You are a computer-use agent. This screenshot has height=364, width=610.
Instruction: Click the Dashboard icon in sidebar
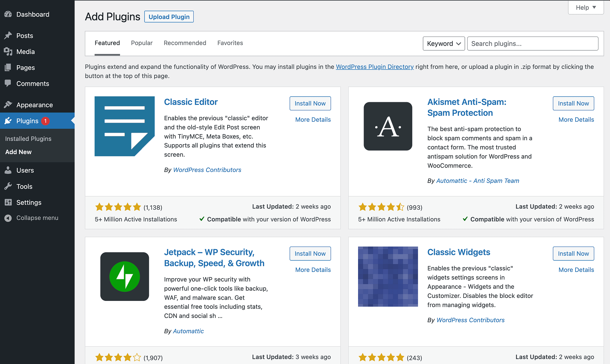(x=8, y=14)
